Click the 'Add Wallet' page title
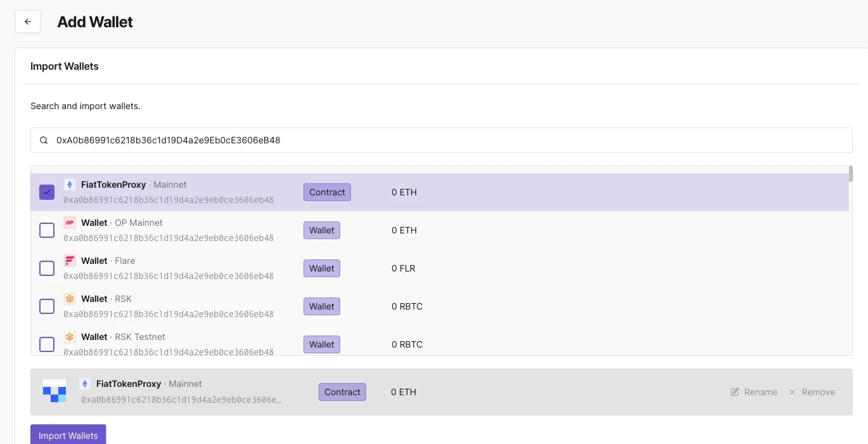This screenshot has height=444, width=868. [95, 22]
